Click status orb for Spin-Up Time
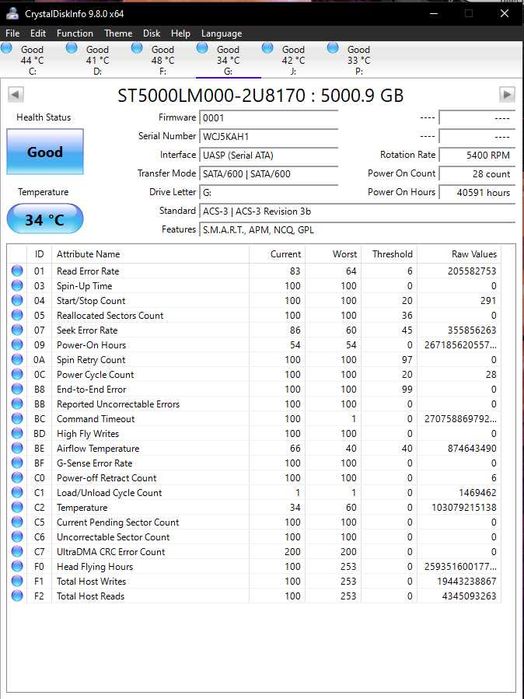This screenshot has height=699, width=524. coord(17,285)
